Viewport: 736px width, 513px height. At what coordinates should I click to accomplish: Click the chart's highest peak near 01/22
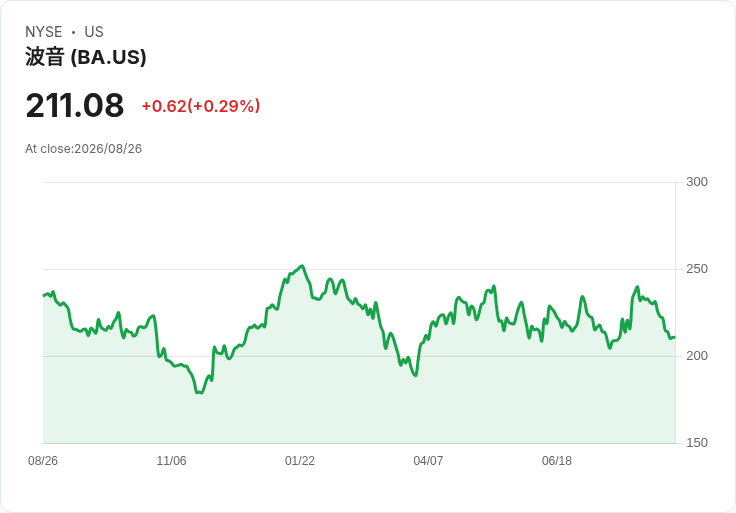pos(302,266)
